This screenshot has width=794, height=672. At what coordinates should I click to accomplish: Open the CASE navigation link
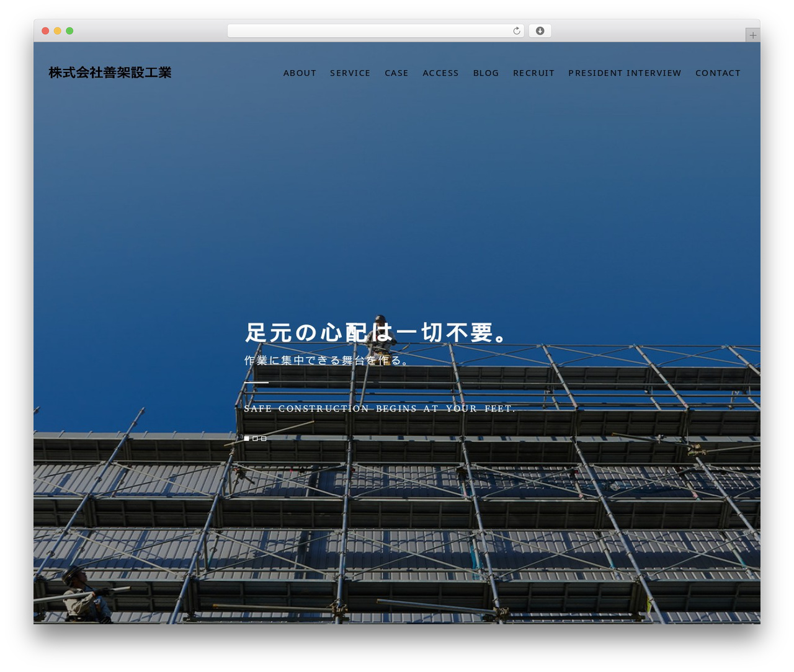coord(396,73)
